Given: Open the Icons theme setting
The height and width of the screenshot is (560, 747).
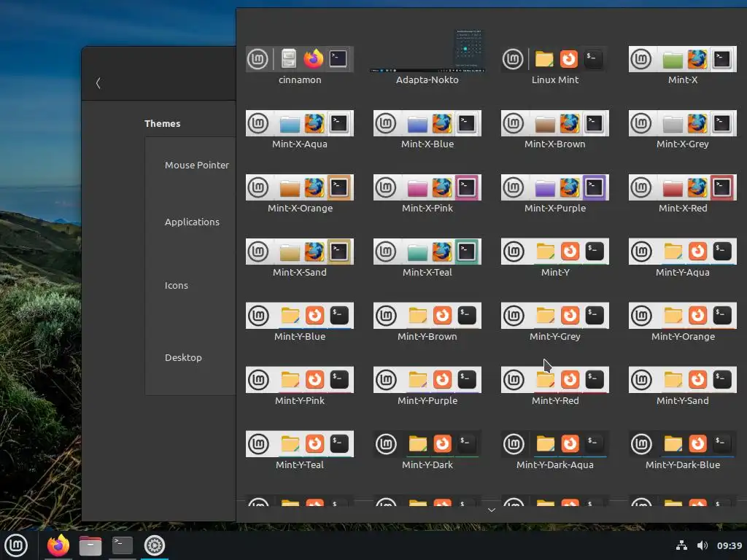Looking at the screenshot, I should point(177,286).
